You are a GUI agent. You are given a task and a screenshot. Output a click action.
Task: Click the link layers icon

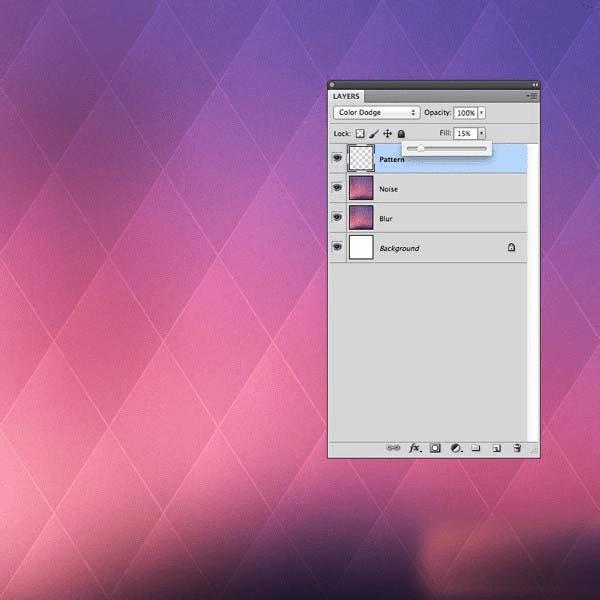[x=393, y=448]
